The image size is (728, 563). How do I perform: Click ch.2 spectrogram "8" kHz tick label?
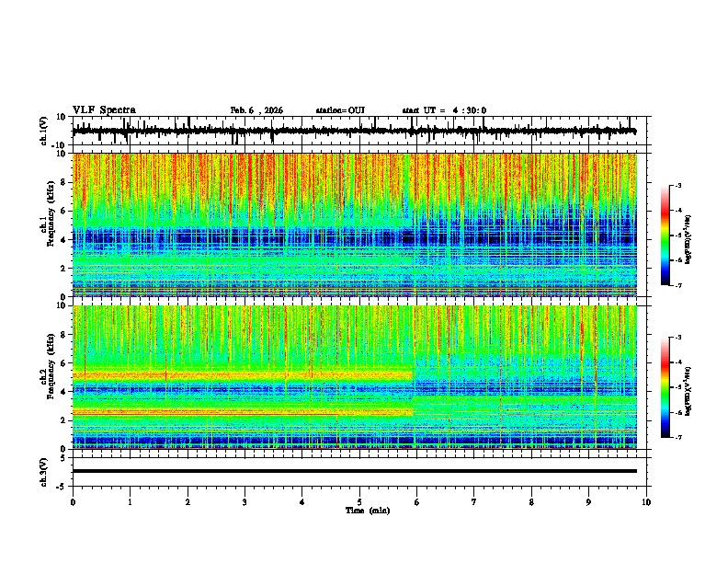64,335
